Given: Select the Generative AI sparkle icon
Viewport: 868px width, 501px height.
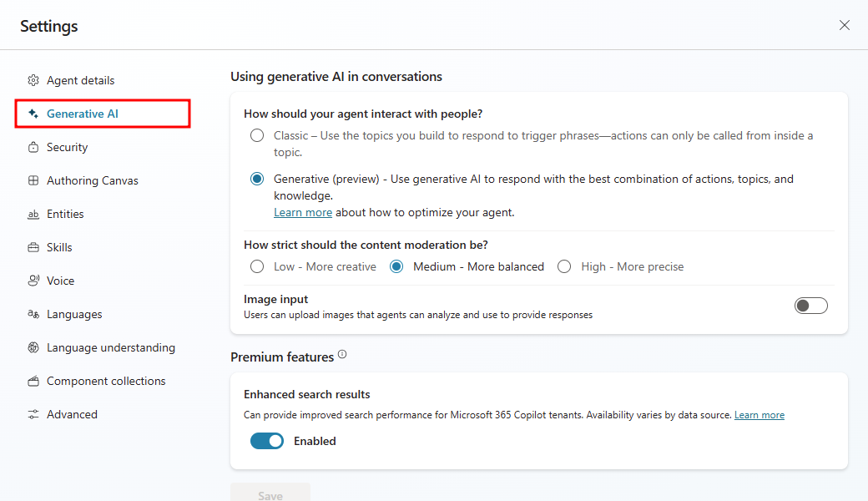Looking at the screenshot, I should pos(33,114).
